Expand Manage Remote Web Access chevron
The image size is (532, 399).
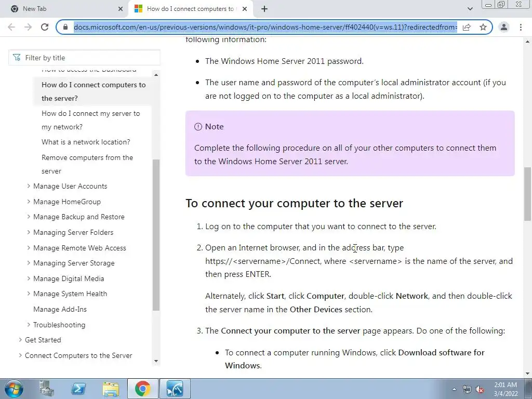pyautogui.click(x=29, y=248)
